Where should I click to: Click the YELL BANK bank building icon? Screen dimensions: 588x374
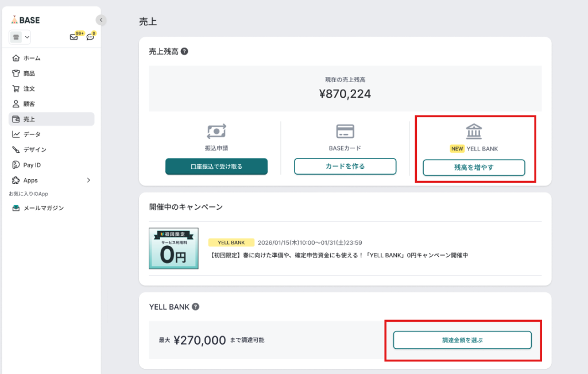(x=474, y=131)
